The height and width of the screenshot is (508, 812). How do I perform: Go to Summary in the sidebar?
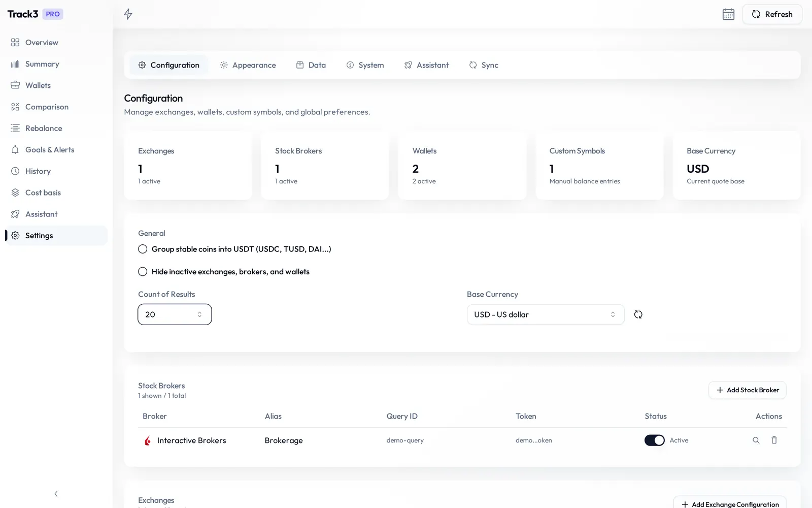tap(56, 64)
